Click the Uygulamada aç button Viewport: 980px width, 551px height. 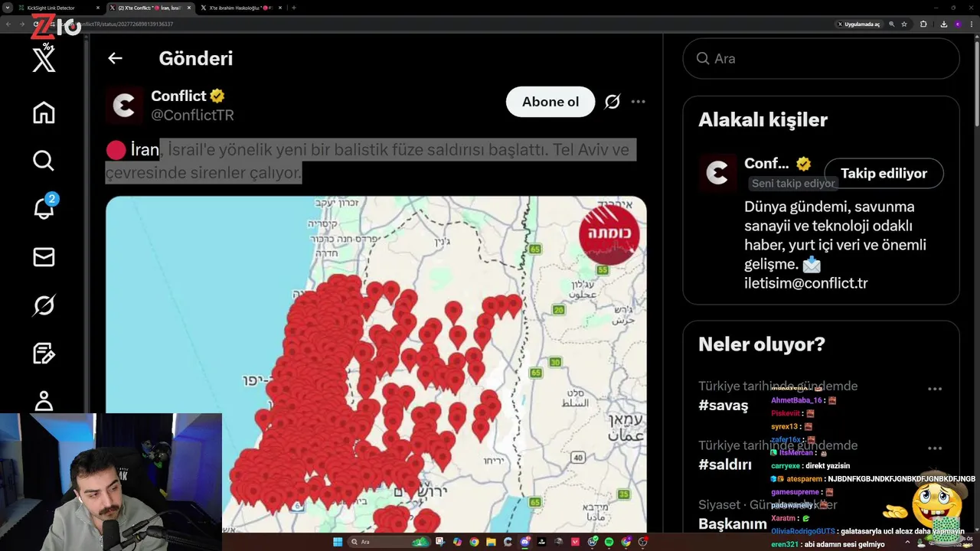tap(859, 24)
